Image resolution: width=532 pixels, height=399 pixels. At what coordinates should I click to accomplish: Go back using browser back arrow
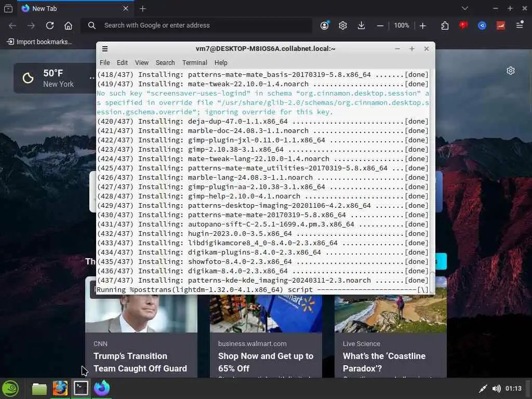pos(12,25)
